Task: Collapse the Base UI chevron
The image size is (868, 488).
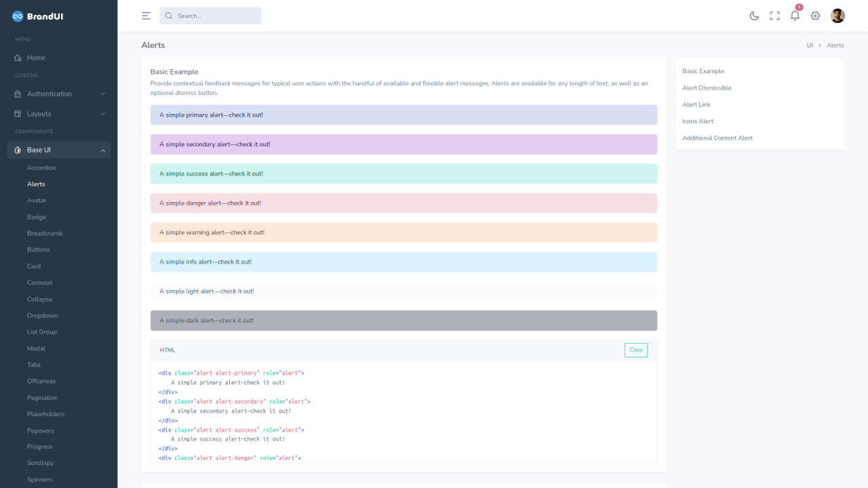Action: [103, 150]
